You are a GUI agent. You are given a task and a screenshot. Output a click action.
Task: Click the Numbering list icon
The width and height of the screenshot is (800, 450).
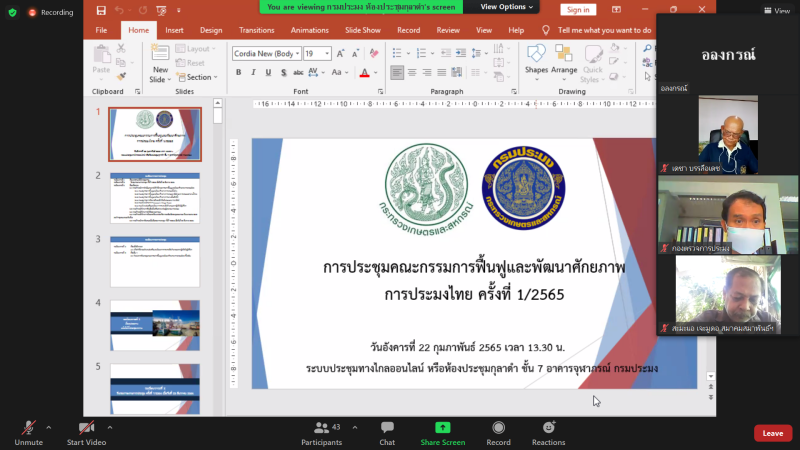tap(421, 53)
